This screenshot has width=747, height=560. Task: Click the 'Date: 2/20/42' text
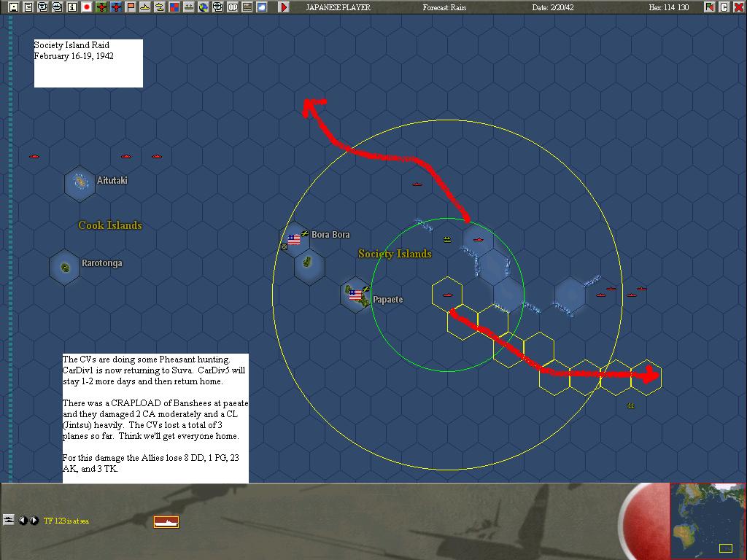(553, 7)
